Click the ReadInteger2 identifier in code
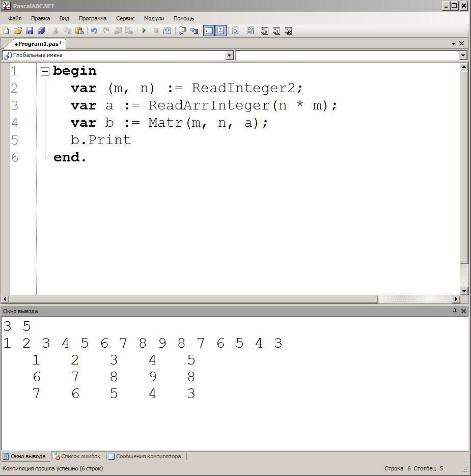471x476 pixels. click(243, 88)
